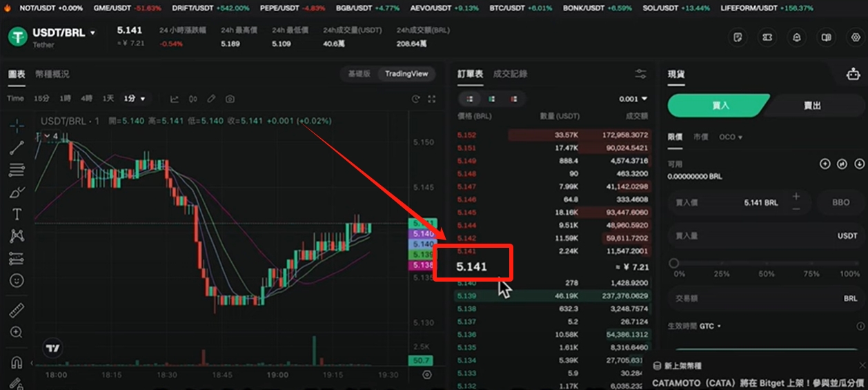Screen dimensions: 868x390
Task: Take a chart snapshot with camera icon
Action: point(230,99)
